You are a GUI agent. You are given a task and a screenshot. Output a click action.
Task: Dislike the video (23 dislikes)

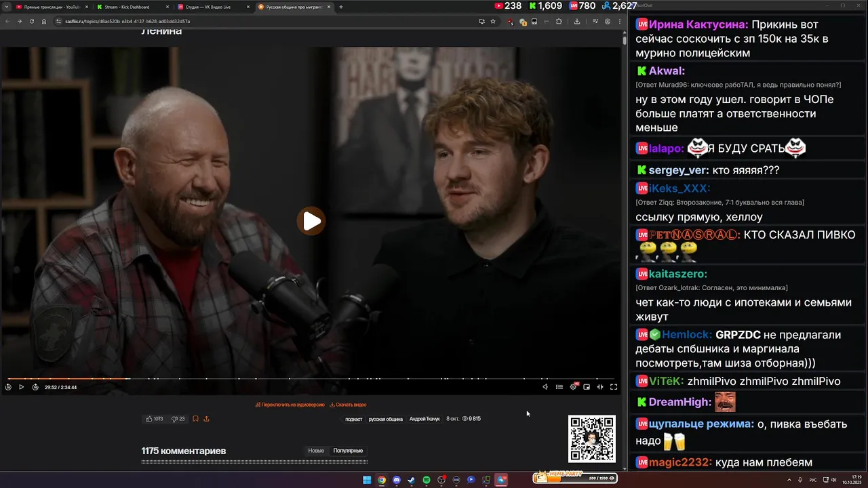[x=178, y=419]
